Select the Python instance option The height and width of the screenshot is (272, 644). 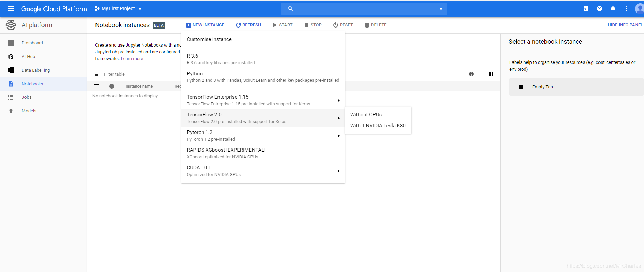coord(263,77)
